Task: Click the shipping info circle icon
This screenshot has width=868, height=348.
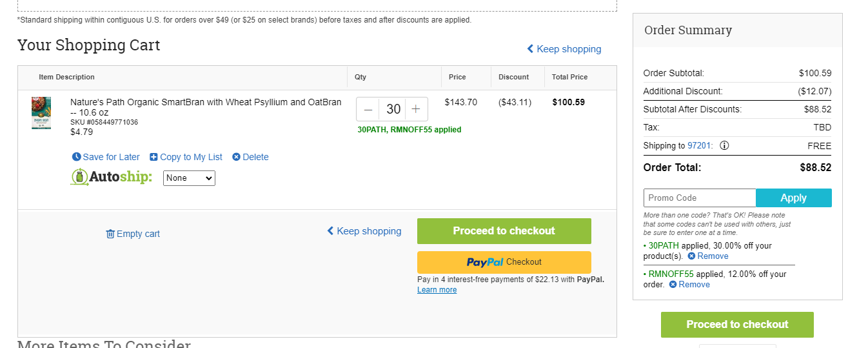Action: (x=724, y=145)
